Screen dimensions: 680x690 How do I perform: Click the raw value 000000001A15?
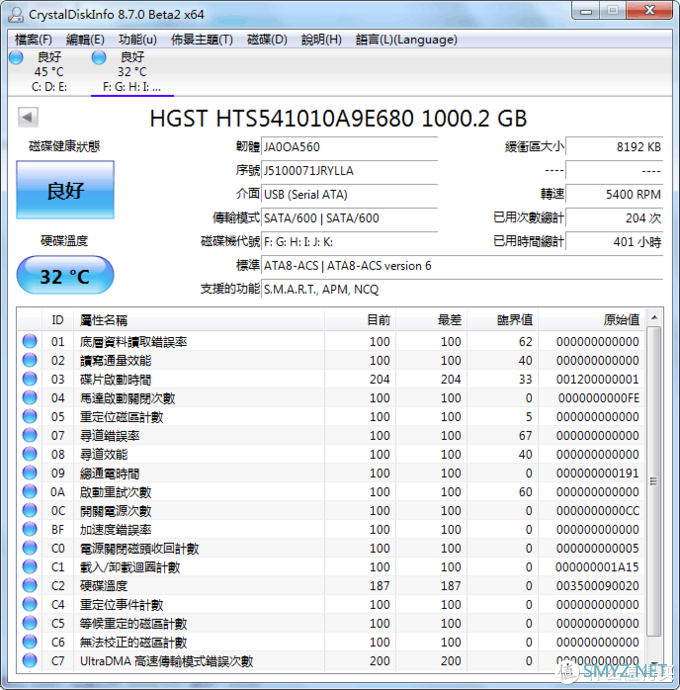pyautogui.click(x=597, y=567)
